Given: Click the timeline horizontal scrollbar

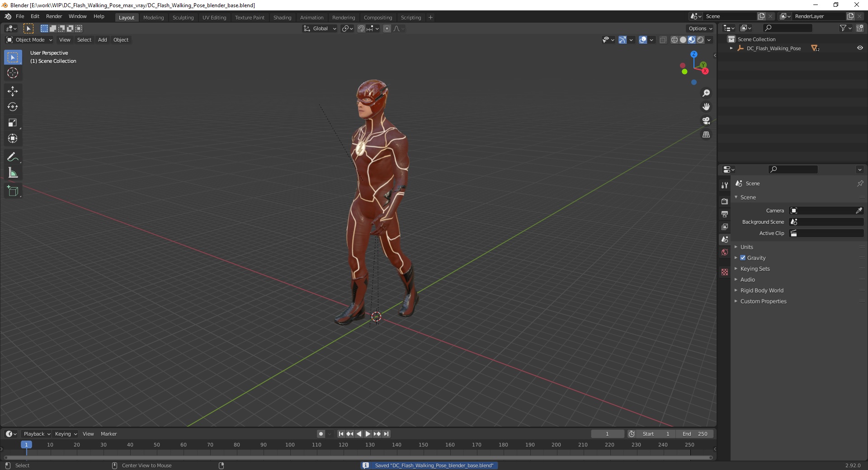Looking at the screenshot, I should (x=358, y=457).
